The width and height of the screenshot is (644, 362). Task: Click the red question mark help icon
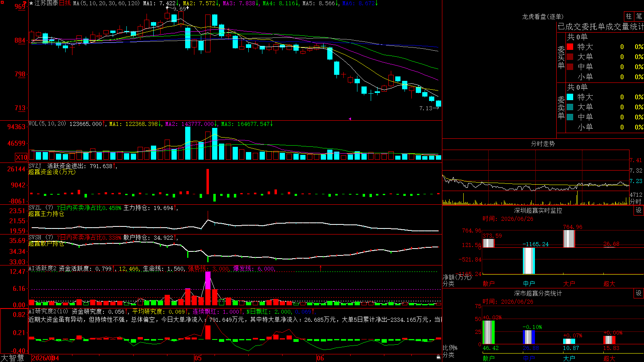[25, 3]
